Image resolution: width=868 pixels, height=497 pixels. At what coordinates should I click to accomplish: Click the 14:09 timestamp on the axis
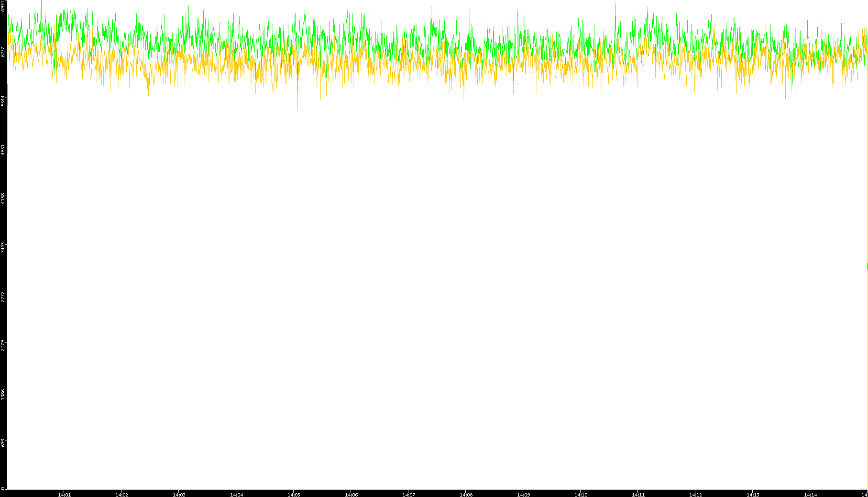pyautogui.click(x=523, y=495)
